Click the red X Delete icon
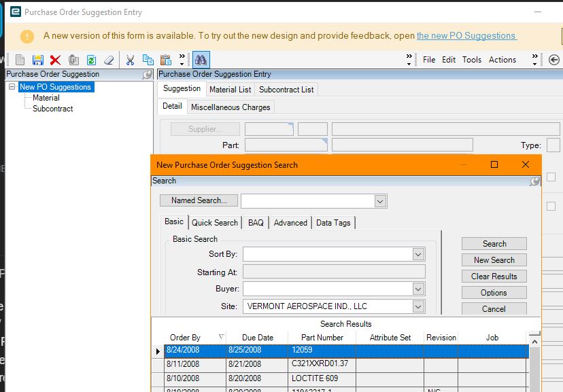This screenshot has width=563, height=392. point(55,60)
